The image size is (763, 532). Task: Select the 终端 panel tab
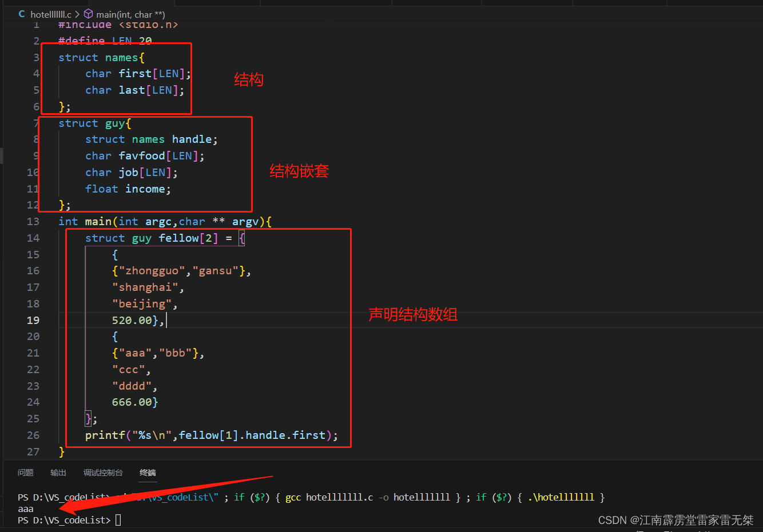pyautogui.click(x=148, y=473)
